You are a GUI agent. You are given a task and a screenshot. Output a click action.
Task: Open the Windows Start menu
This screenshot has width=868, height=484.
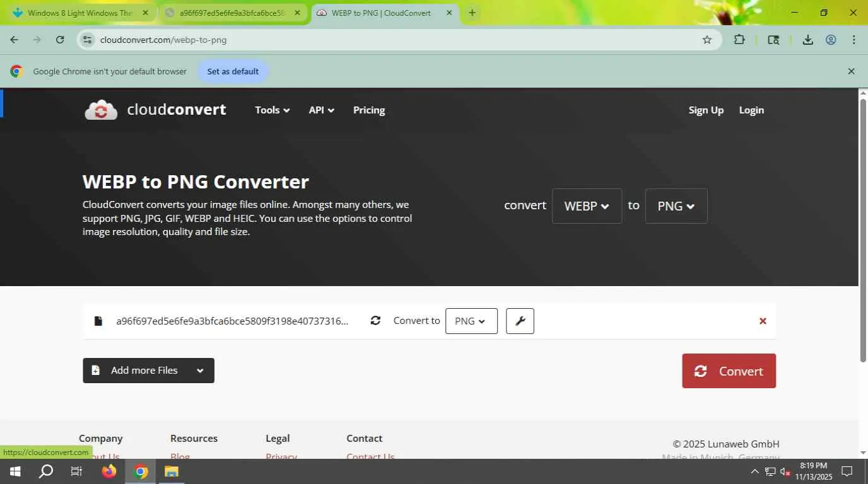pyautogui.click(x=15, y=471)
